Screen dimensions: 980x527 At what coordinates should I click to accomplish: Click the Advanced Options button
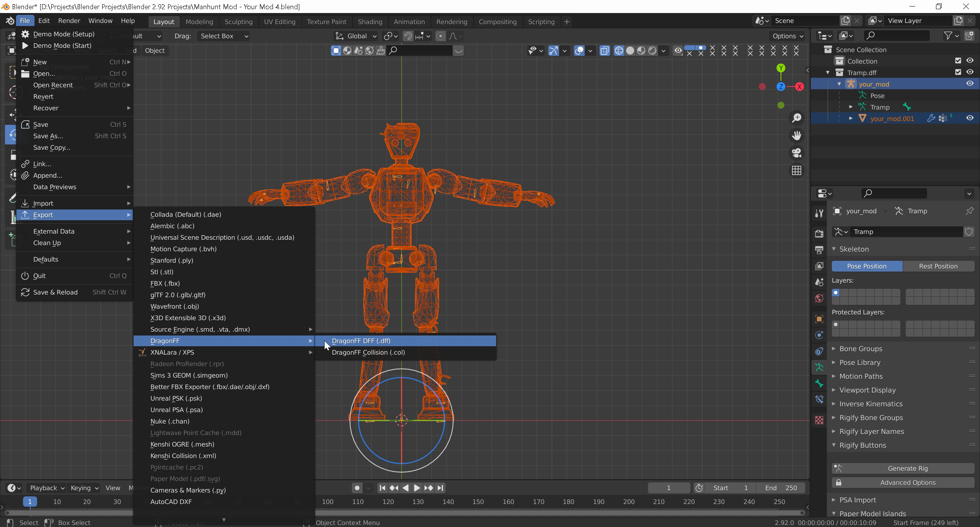pyautogui.click(x=907, y=483)
